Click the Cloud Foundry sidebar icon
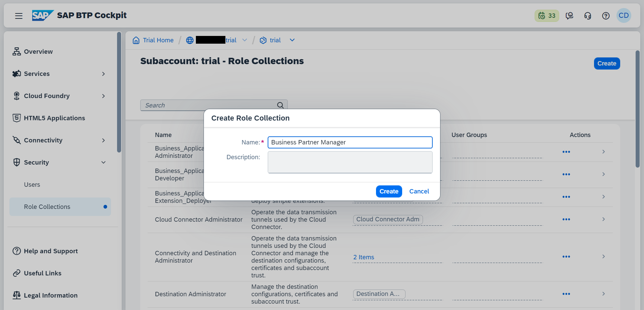This screenshot has width=644, height=310. [16, 96]
